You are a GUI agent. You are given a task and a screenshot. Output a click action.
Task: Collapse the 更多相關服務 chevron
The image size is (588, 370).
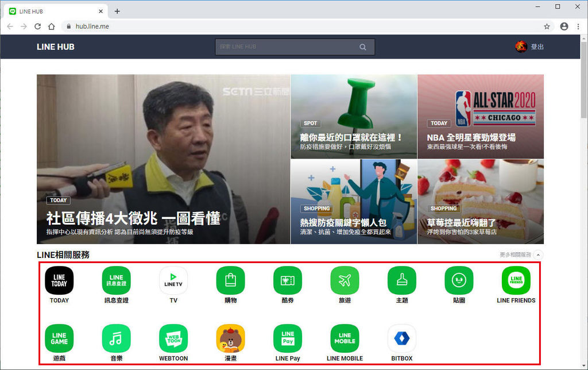tap(538, 255)
